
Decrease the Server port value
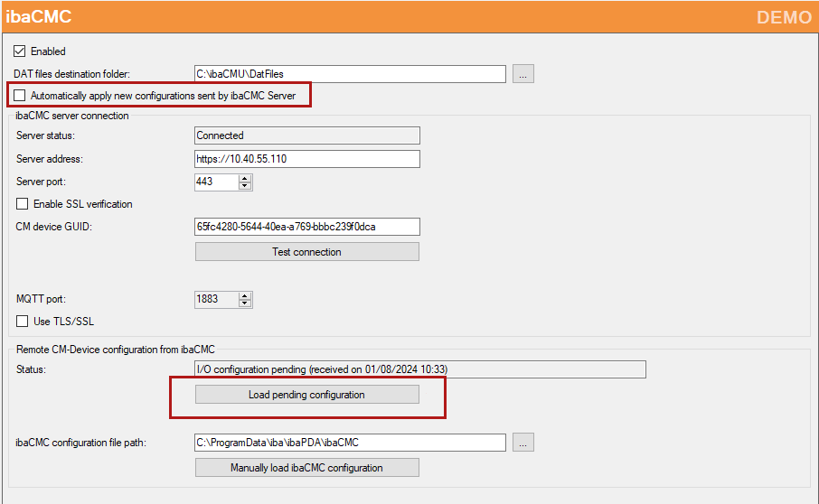pyautogui.click(x=244, y=186)
